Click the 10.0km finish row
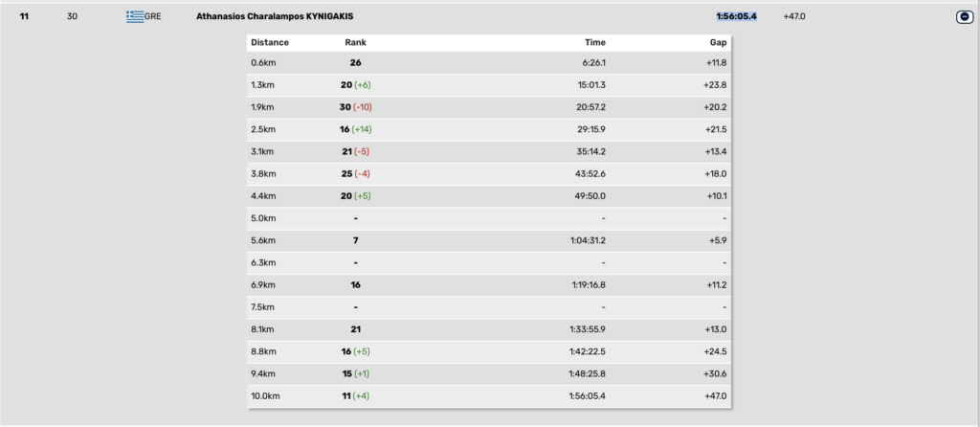 tap(489, 395)
